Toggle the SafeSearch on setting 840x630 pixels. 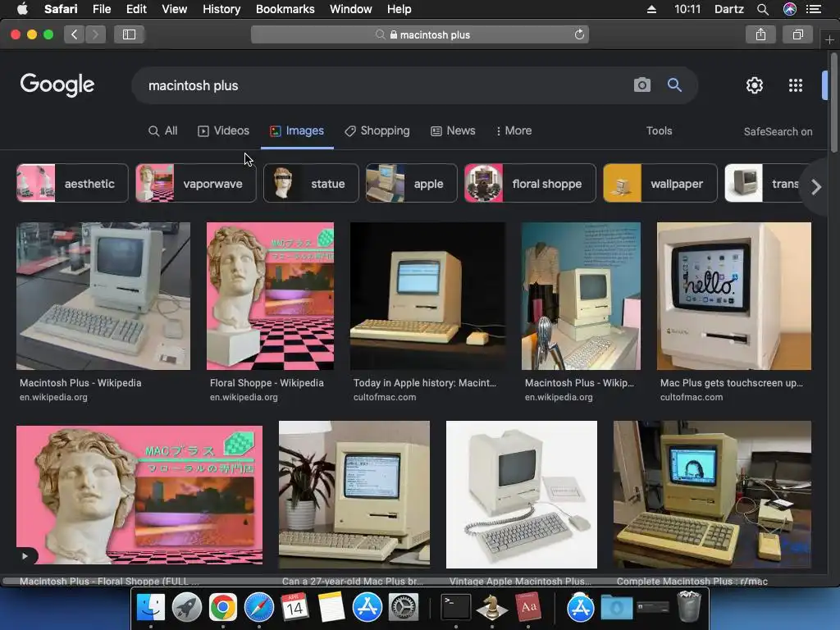pyautogui.click(x=778, y=132)
